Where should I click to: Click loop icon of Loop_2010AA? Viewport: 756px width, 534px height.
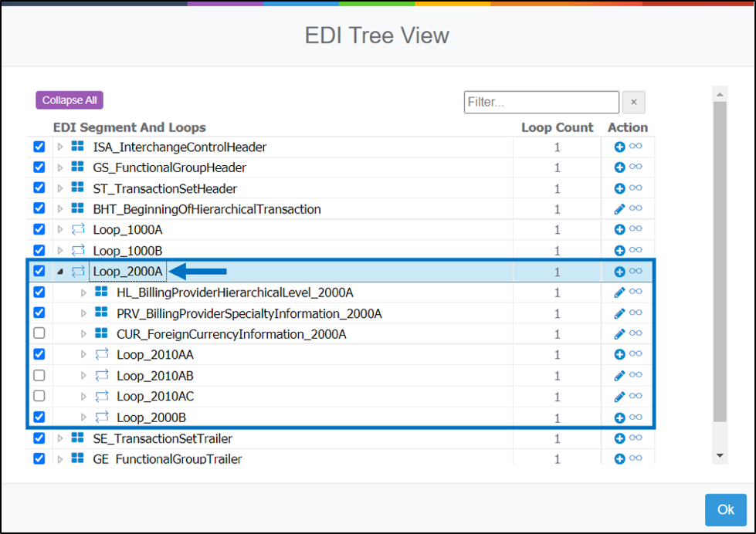click(x=102, y=354)
